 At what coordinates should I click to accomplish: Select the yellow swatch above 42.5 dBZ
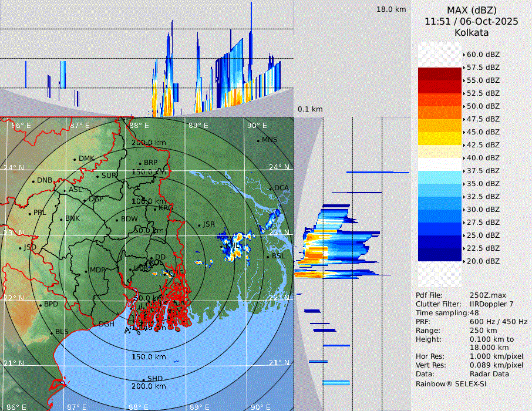[x=439, y=138]
